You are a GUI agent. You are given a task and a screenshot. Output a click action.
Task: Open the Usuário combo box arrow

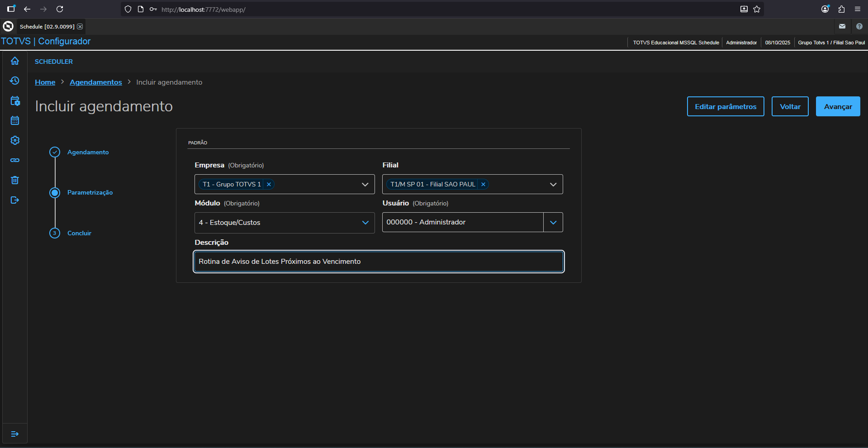(x=553, y=222)
